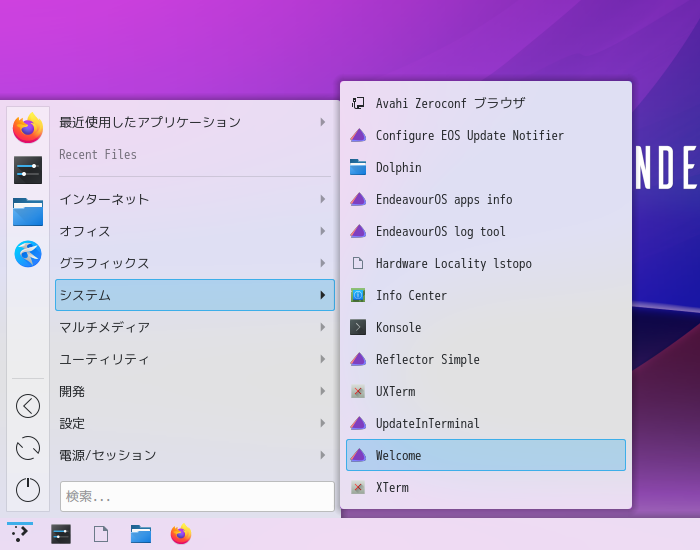The height and width of the screenshot is (550, 700).
Task: Open 最近使用したアプリケーション entry
Action: pyautogui.click(x=195, y=122)
